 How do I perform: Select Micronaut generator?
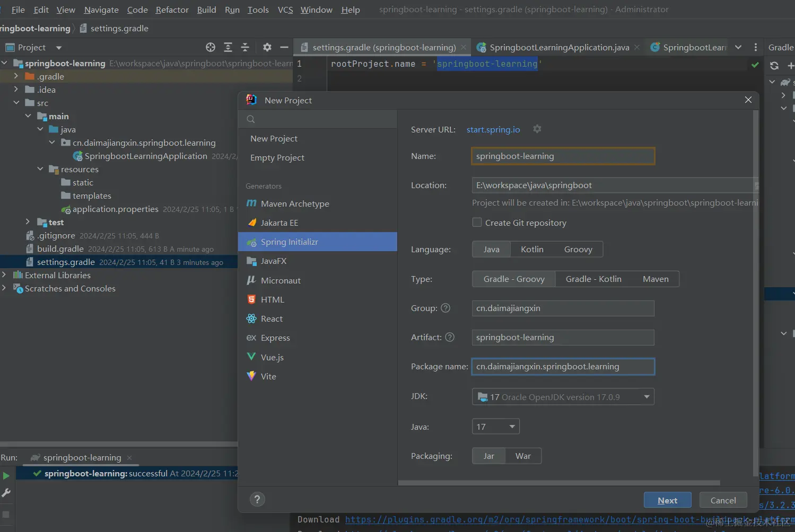[318, 280]
